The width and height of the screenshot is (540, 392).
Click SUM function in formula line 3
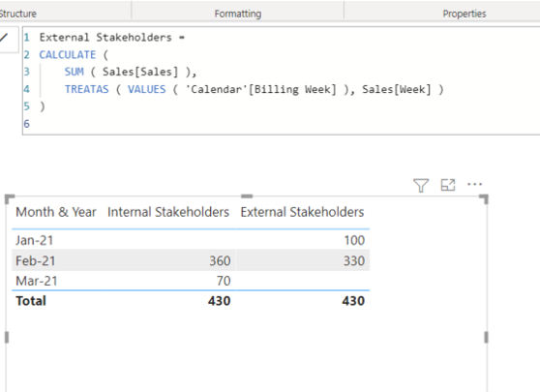[x=75, y=72]
